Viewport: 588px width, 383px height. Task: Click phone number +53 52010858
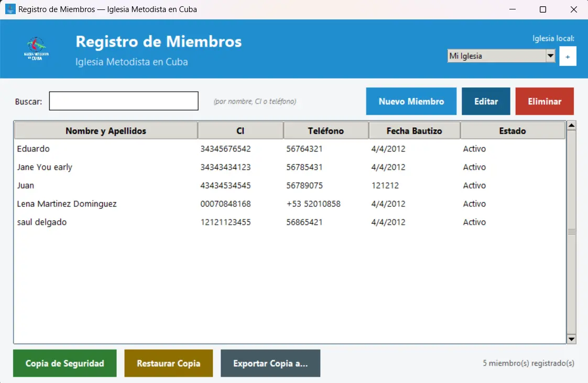(x=313, y=204)
